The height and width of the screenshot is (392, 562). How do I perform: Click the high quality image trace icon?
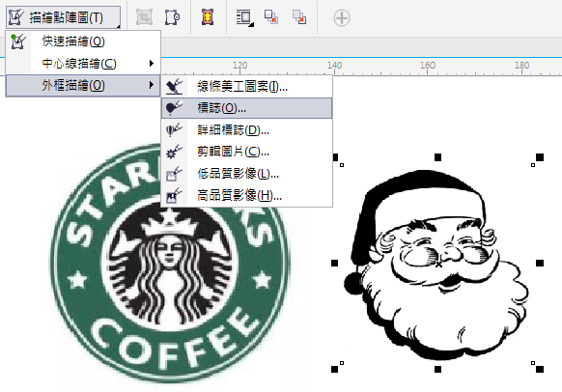pos(174,196)
